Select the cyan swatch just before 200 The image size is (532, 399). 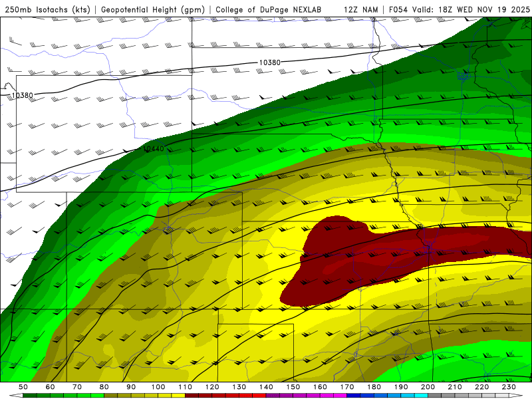[x=422, y=396]
